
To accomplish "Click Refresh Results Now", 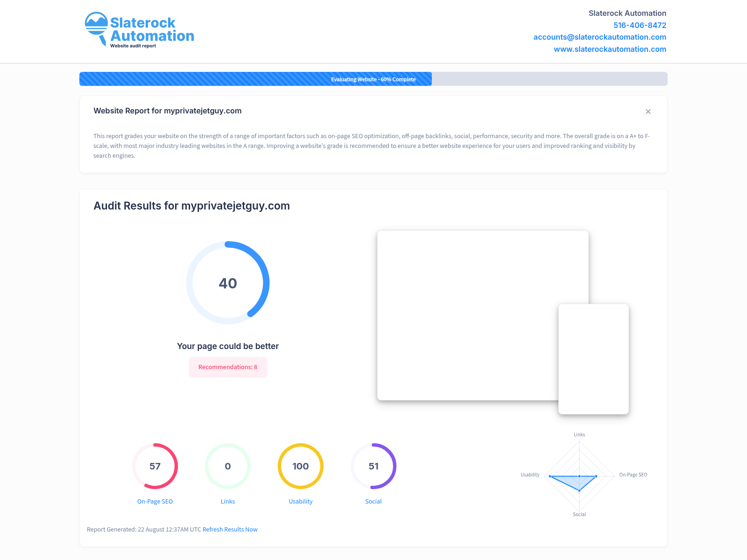I will pyautogui.click(x=230, y=529).
